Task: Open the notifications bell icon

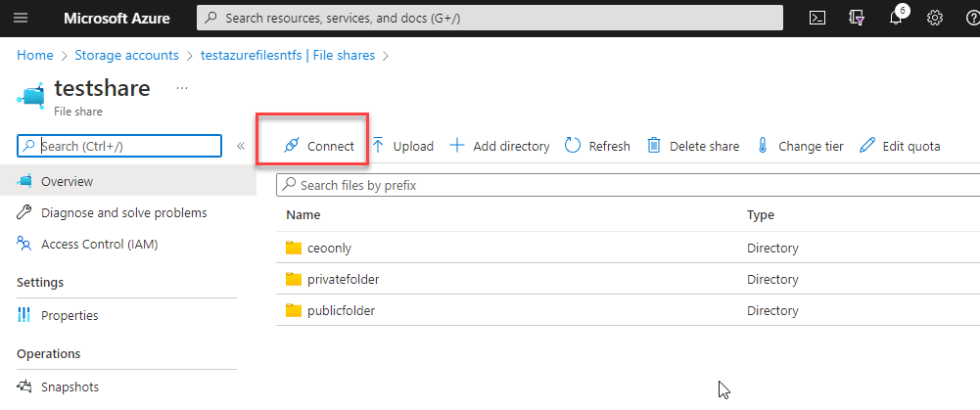Action: 896,19
